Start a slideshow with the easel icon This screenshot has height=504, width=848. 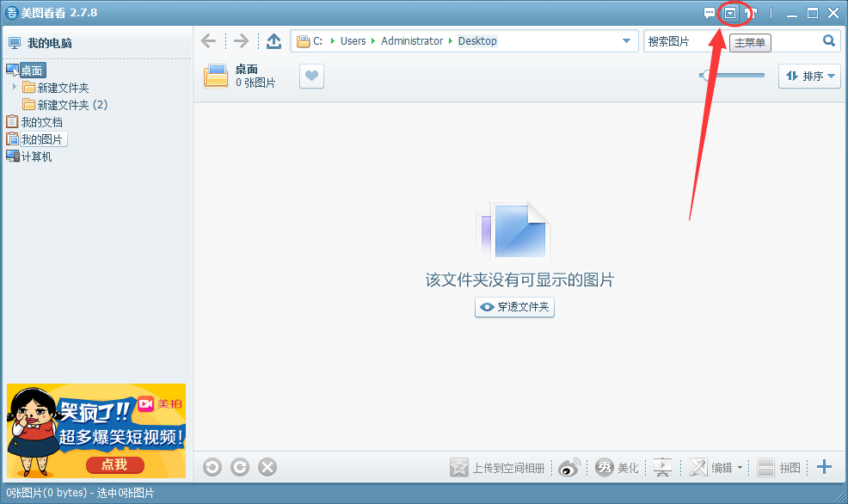click(662, 467)
